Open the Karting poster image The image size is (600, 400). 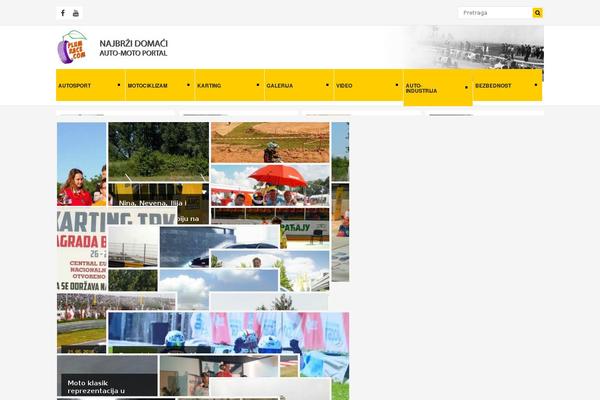(x=82, y=251)
